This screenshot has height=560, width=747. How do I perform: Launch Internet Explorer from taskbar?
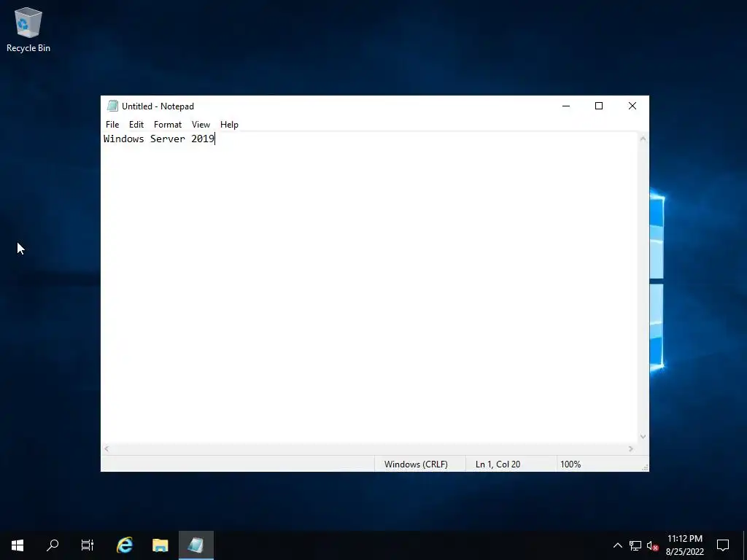(x=125, y=545)
